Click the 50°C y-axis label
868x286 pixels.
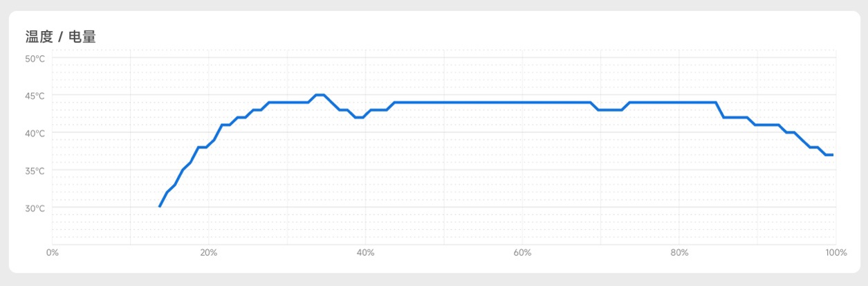coord(35,59)
